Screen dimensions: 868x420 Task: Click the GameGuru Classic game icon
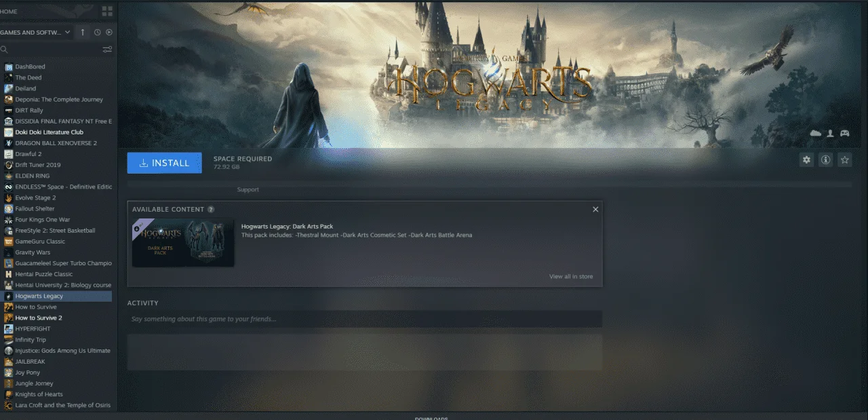(8, 242)
